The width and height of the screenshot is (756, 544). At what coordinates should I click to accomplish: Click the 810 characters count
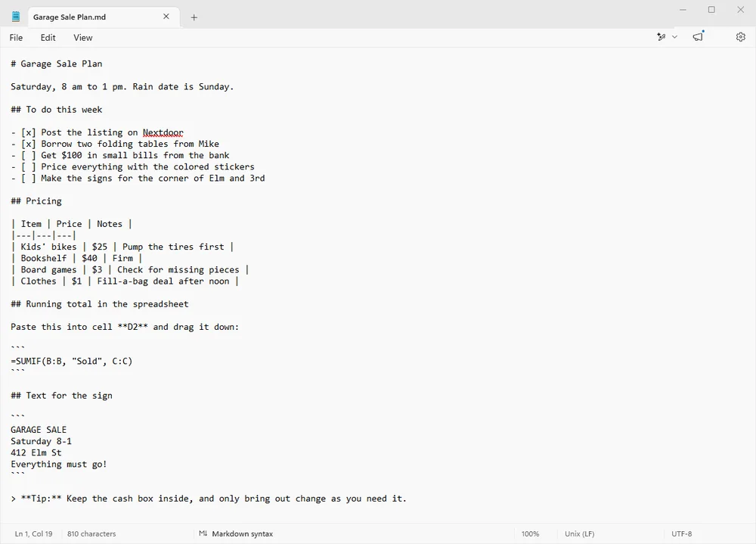(x=91, y=534)
